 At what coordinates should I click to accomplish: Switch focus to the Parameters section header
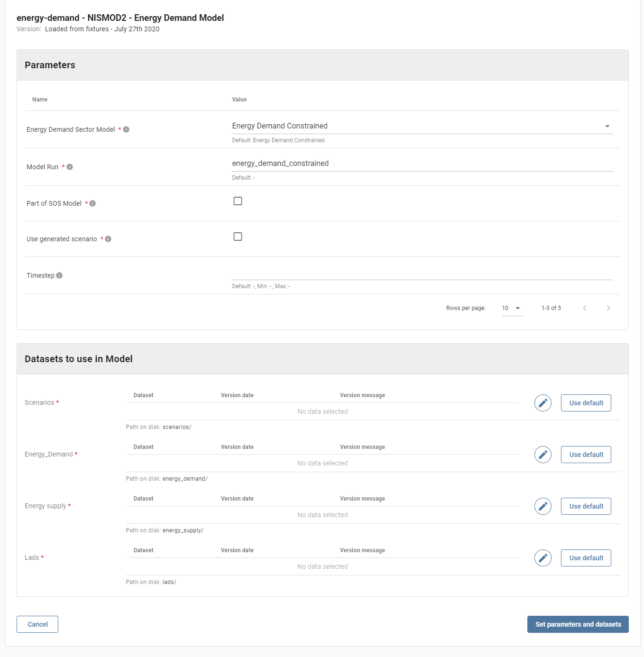coord(49,65)
